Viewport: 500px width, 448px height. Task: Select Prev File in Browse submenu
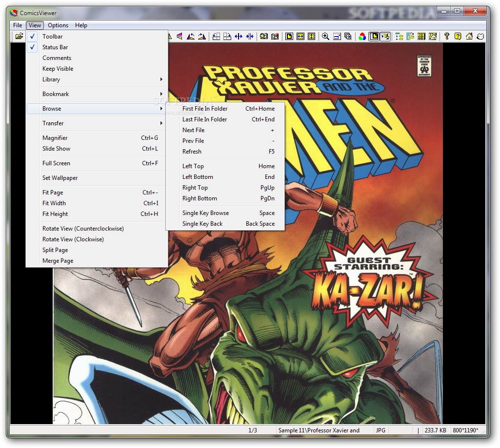(225, 141)
